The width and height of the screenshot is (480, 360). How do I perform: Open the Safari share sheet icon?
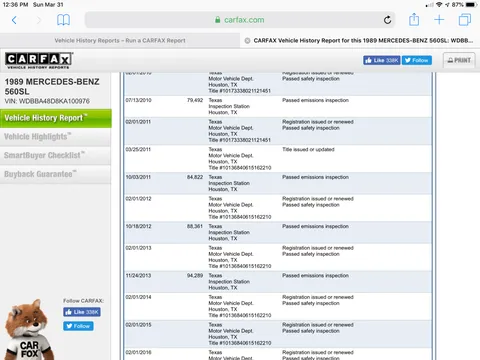click(414, 19)
